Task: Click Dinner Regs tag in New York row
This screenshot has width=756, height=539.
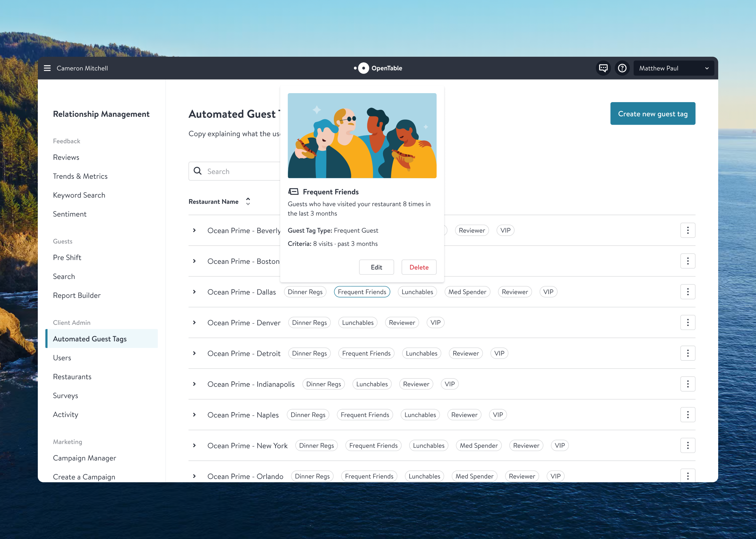Action: 316,445
